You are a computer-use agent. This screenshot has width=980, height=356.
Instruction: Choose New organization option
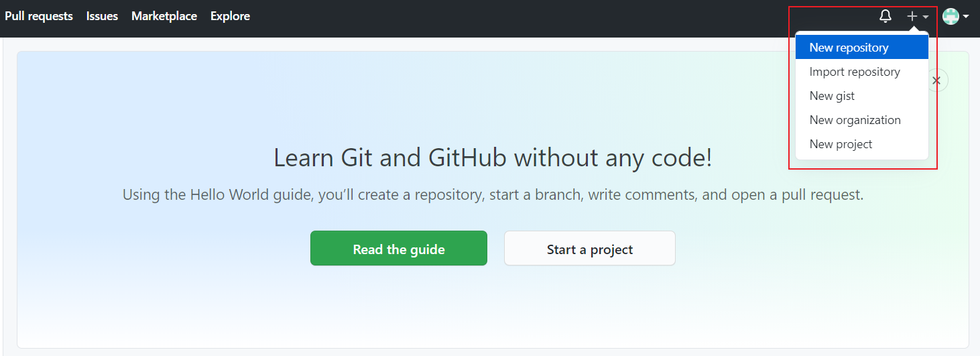(855, 120)
